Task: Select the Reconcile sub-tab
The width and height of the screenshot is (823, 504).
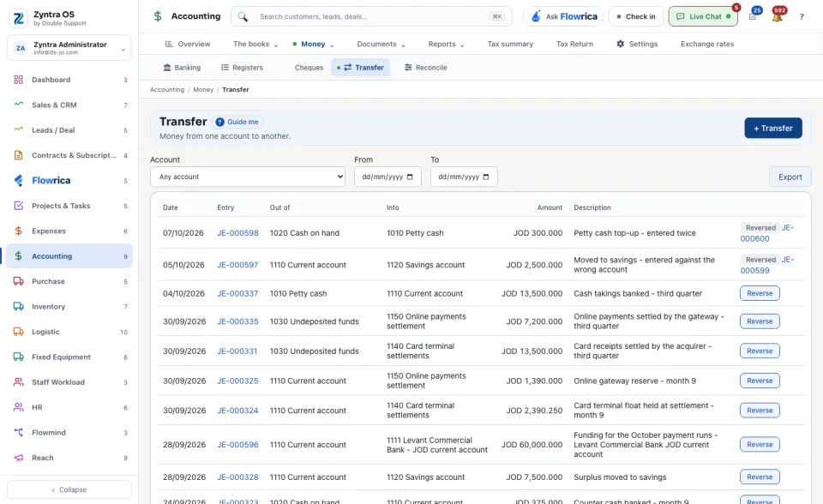Action: click(426, 68)
